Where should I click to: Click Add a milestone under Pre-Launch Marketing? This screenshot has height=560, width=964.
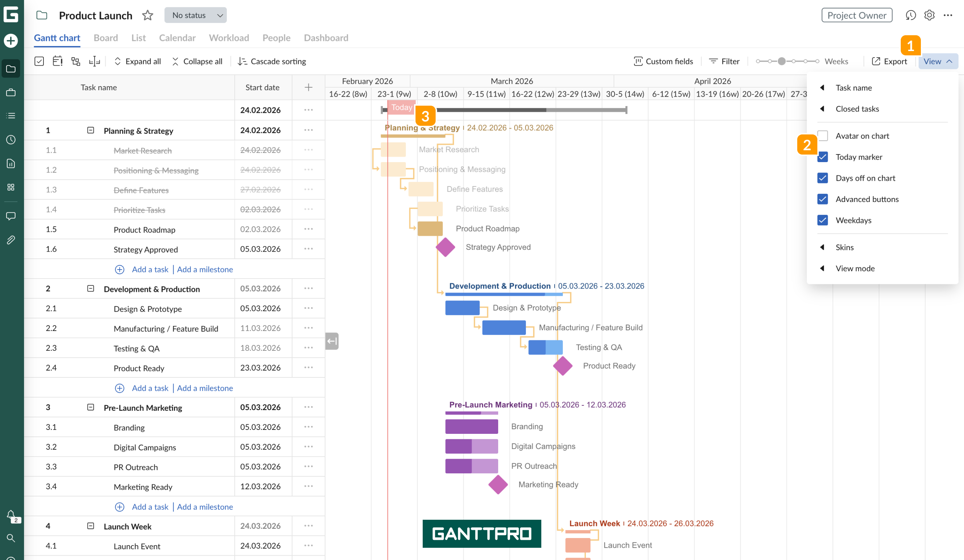(x=205, y=506)
